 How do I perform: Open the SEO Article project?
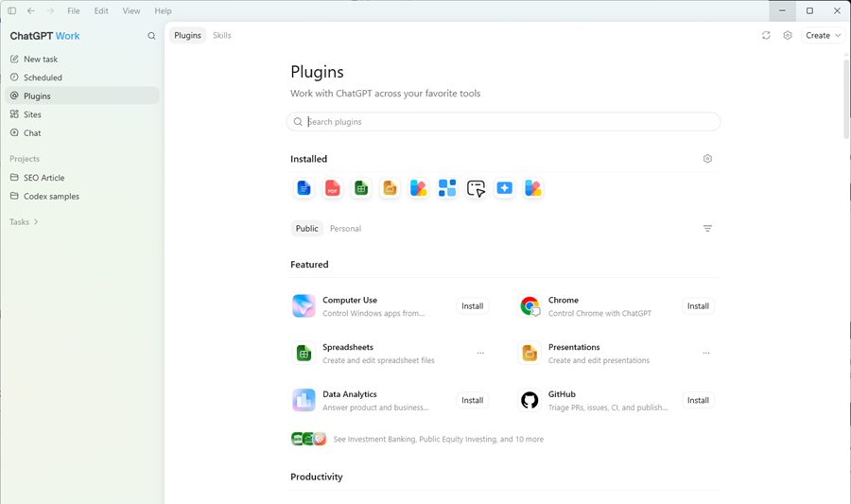point(82,178)
